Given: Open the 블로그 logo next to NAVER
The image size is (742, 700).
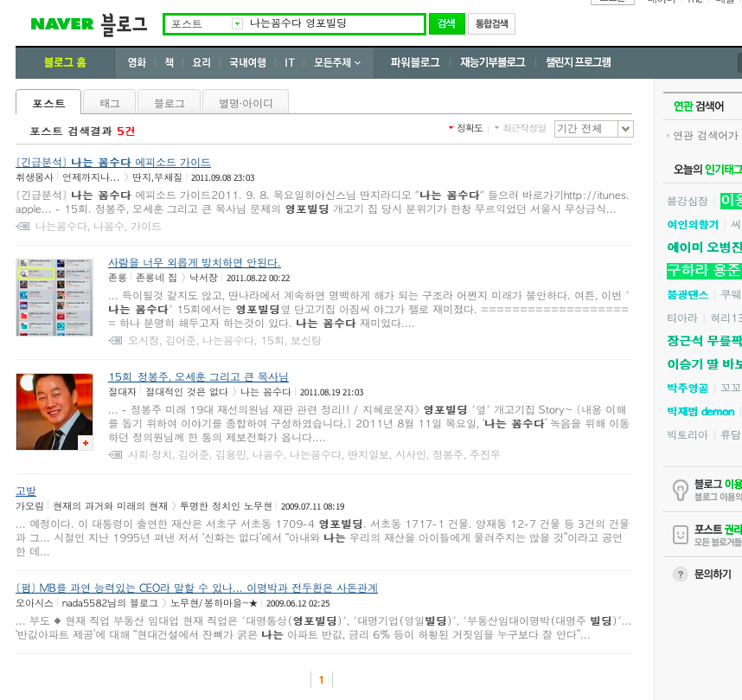Looking at the screenshot, I should click(x=124, y=24).
